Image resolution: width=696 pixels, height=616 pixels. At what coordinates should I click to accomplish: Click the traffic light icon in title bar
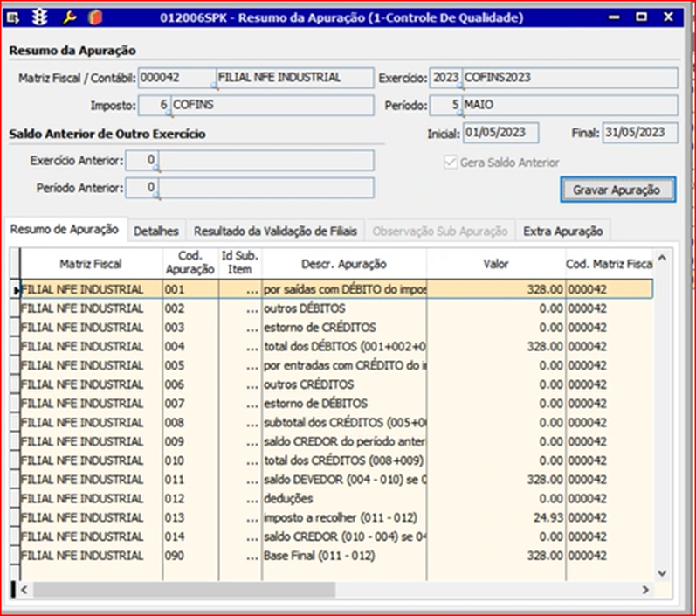tap(39, 17)
